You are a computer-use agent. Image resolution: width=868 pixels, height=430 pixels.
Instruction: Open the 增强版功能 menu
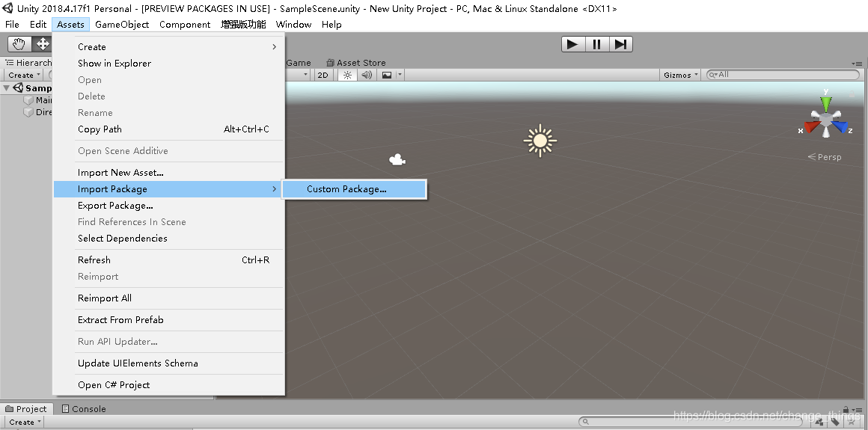click(244, 25)
